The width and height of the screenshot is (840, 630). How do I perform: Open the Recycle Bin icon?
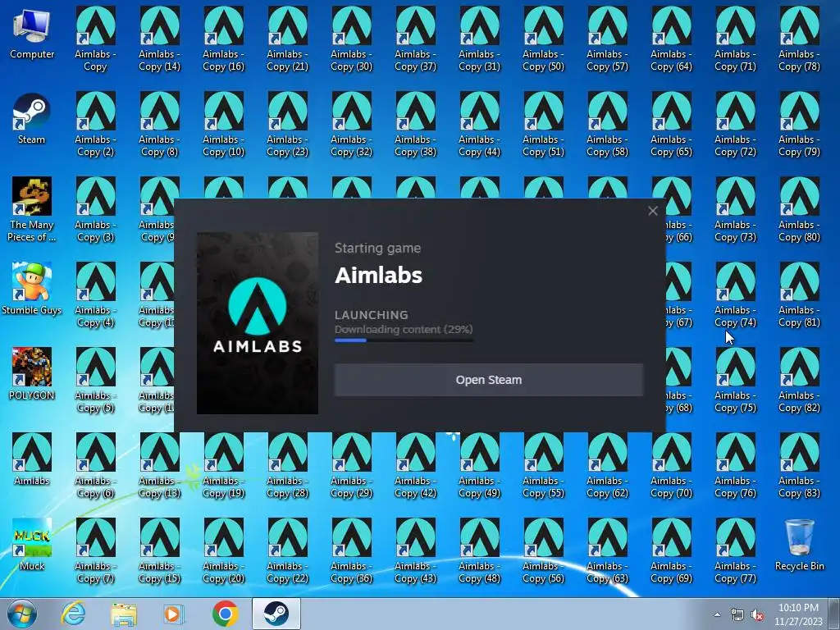[799, 545]
